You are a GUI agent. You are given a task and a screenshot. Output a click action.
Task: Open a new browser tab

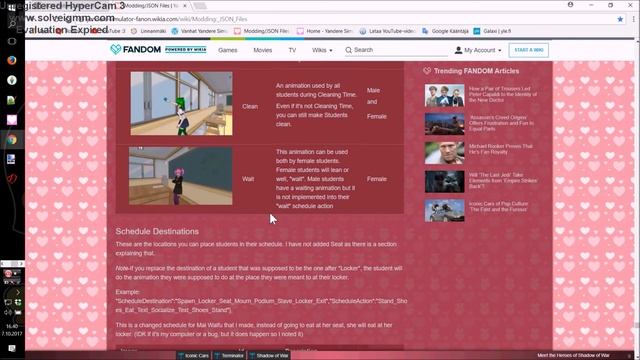(199, 6)
